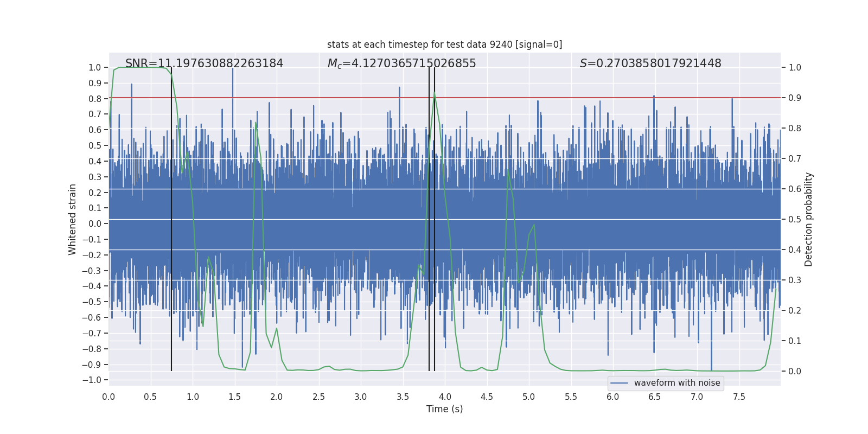Click the blue line sample in legend
This screenshot has height=434, width=868.
pyautogui.click(x=620, y=383)
